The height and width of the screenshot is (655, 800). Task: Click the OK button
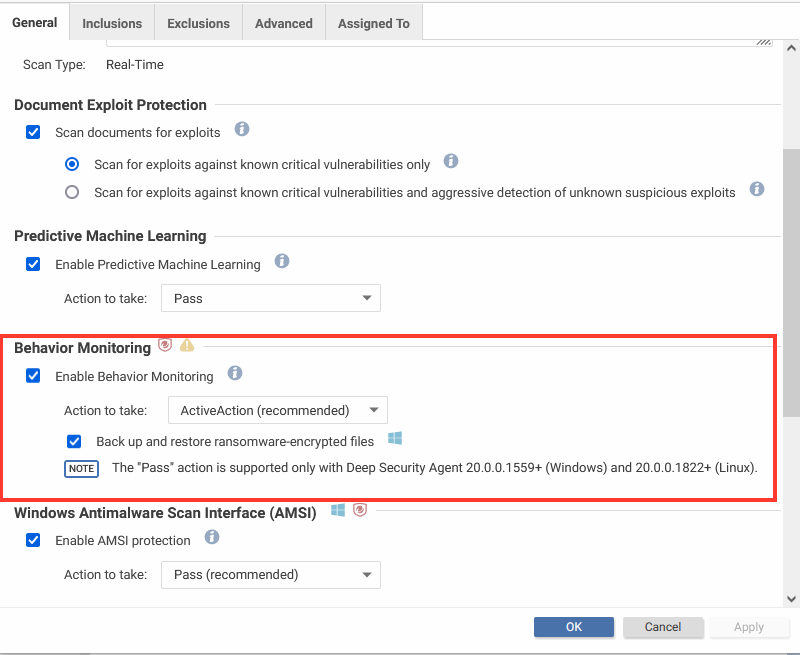coord(574,627)
